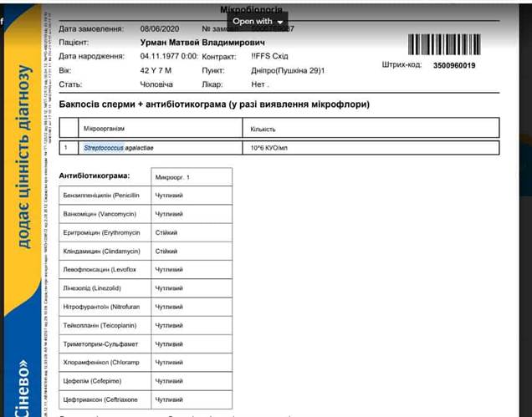This screenshot has width=532, height=417.
Task: Click the patient name Урман Матвей Владимирович
Action: [202, 43]
